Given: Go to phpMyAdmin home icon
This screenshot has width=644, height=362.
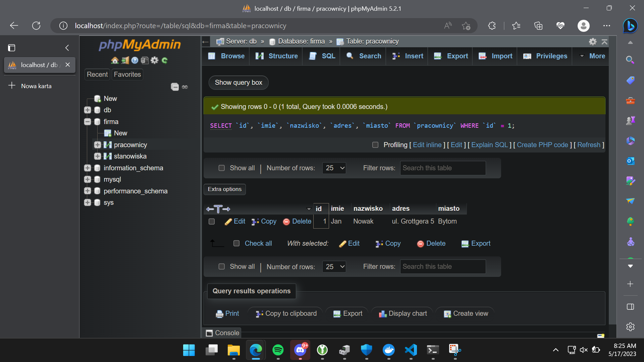Looking at the screenshot, I should pos(115,60).
